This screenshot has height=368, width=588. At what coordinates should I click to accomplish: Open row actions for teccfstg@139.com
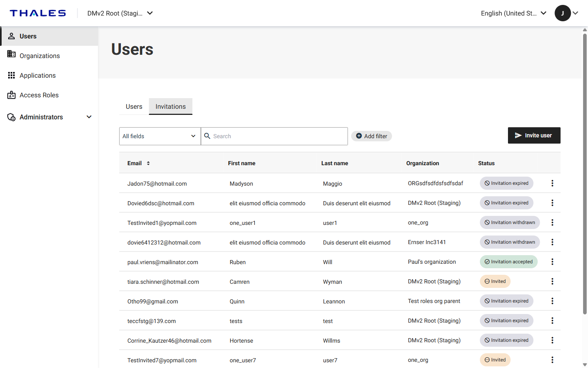click(x=552, y=321)
